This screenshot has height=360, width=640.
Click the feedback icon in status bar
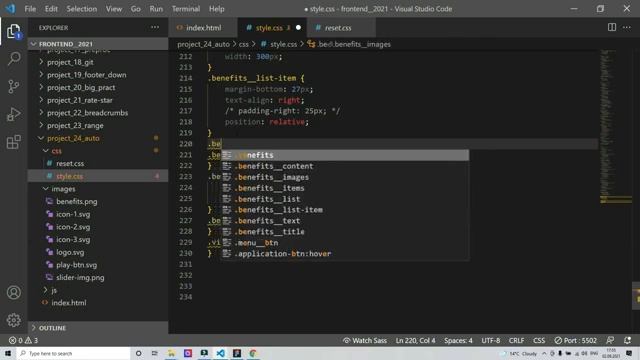[x=610, y=340]
